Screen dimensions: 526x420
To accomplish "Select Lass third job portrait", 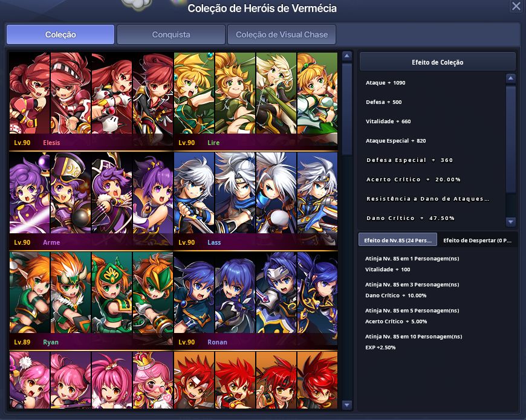I will point(276,193).
